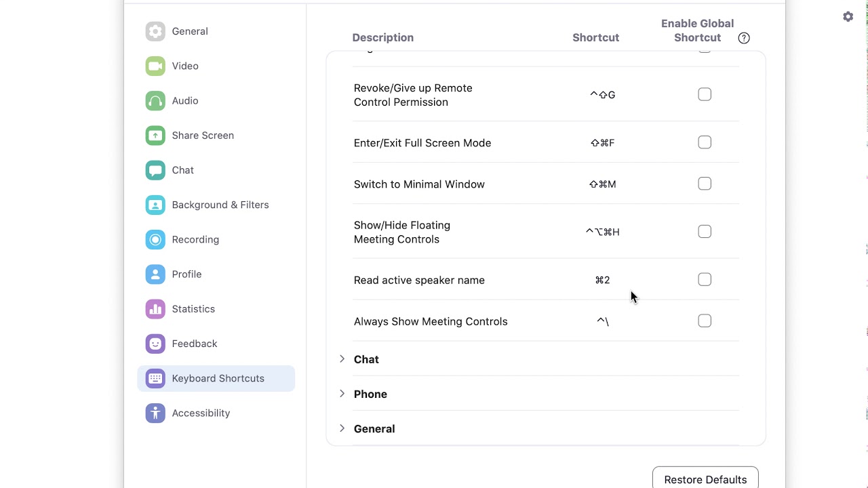Open the Statistics bar chart icon

pyautogui.click(x=155, y=309)
